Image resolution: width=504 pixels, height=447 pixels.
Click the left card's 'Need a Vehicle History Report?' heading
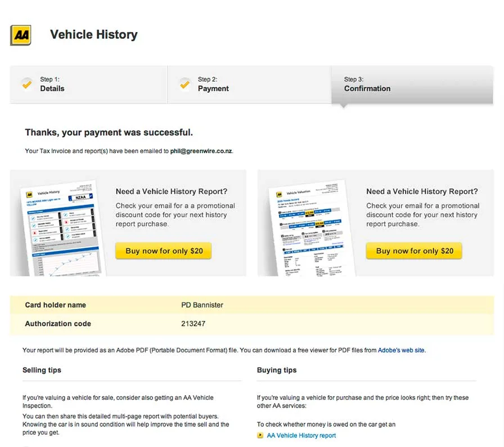coord(172,191)
